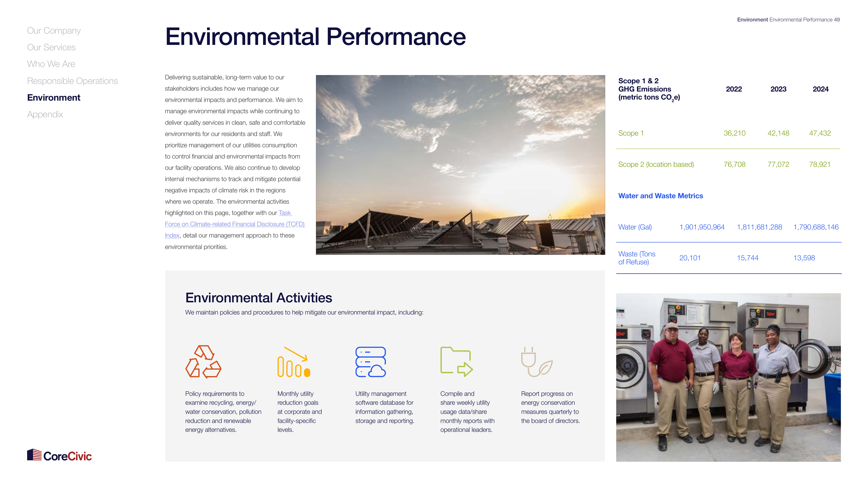868x488 pixels.
Task: Open the Appendix section
Action: pos(45,115)
